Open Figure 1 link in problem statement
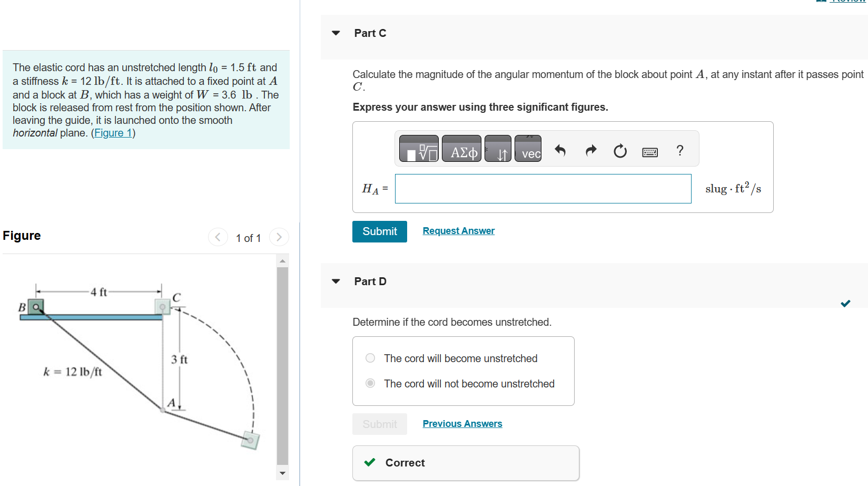The image size is (868, 486). [113, 132]
